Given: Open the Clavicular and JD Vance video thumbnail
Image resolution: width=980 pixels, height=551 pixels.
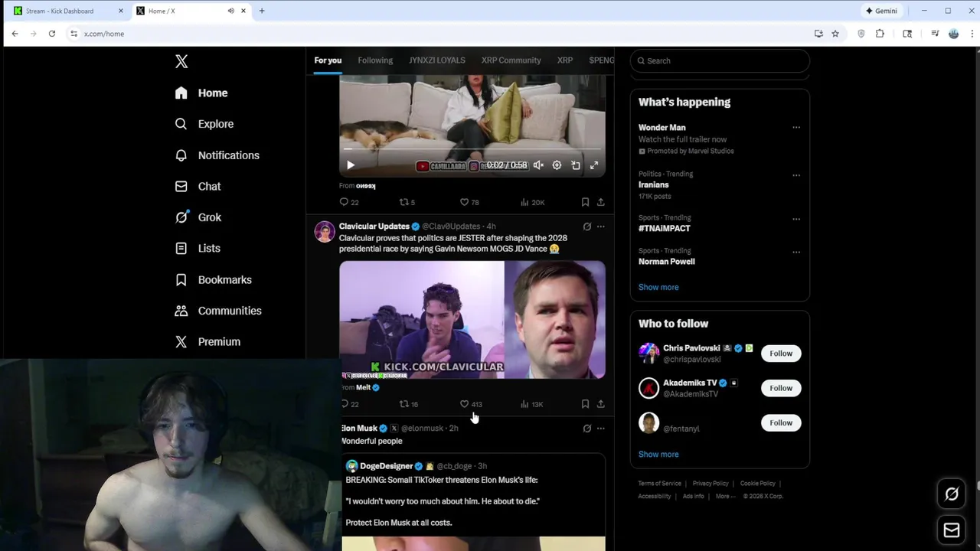Looking at the screenshot, I should tap(472, 320).
